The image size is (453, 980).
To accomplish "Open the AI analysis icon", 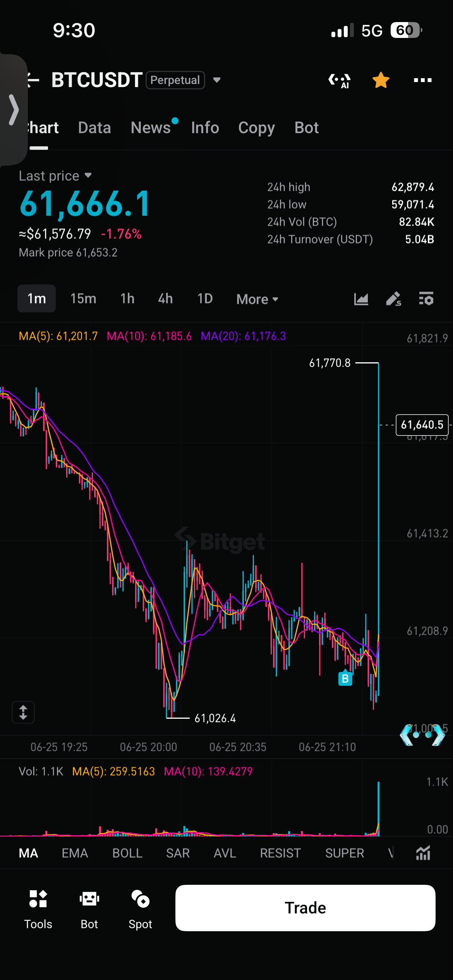I will [340, 80].
